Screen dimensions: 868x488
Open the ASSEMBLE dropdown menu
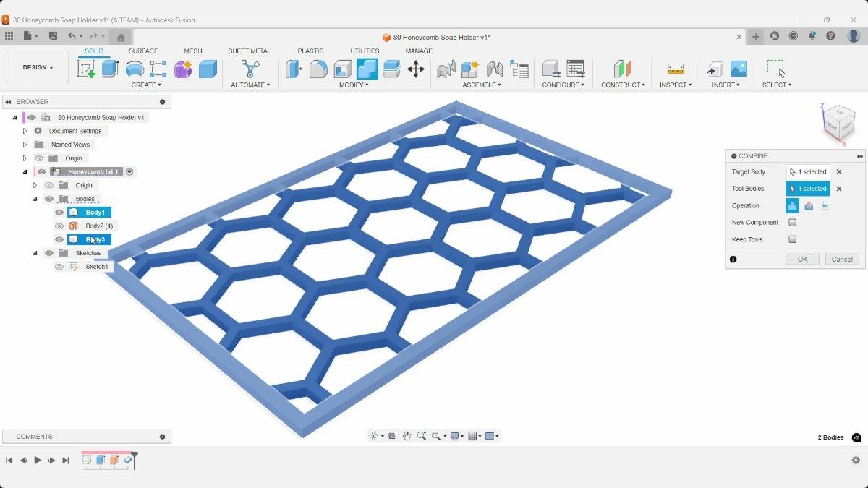pyautogui.click(x=482, y=85)
